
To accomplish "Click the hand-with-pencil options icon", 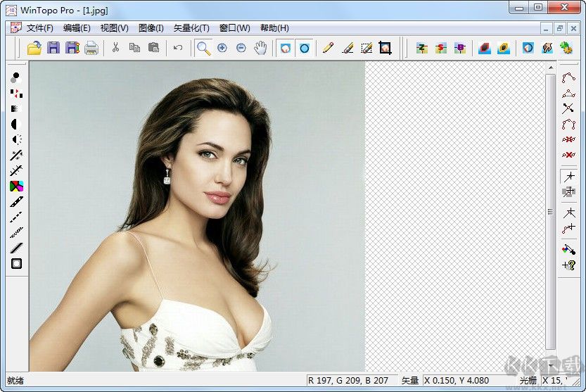I will [547, 48].
